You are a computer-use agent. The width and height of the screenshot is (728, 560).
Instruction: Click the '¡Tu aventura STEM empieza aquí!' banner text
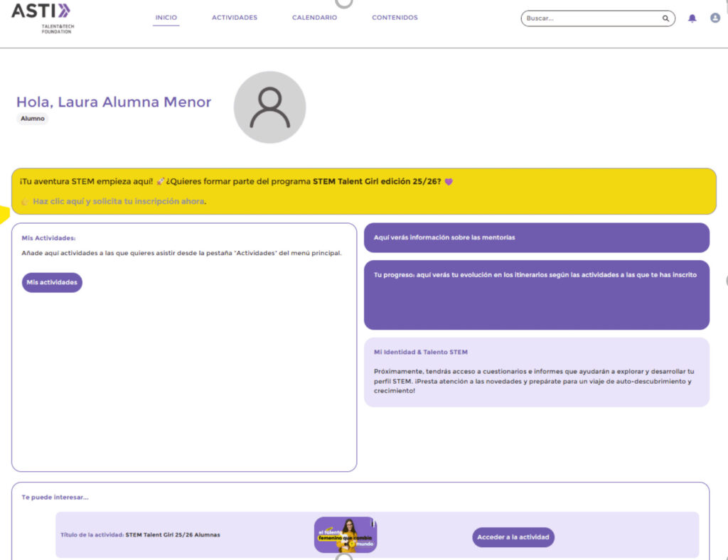click(86, 181)
